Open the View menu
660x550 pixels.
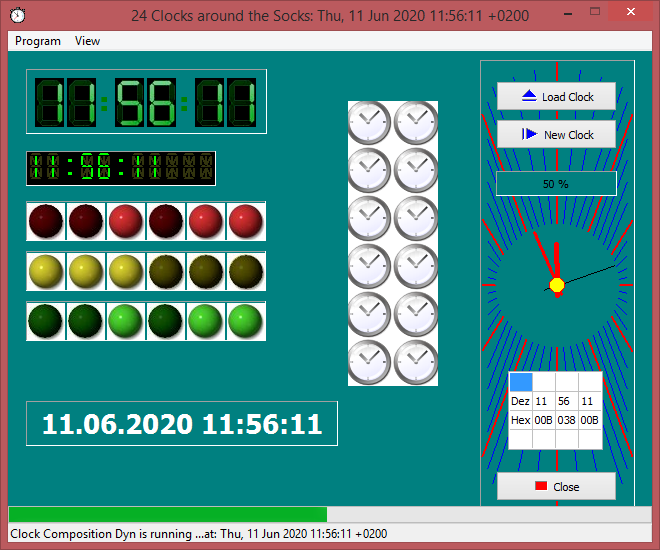click(88, 41)
